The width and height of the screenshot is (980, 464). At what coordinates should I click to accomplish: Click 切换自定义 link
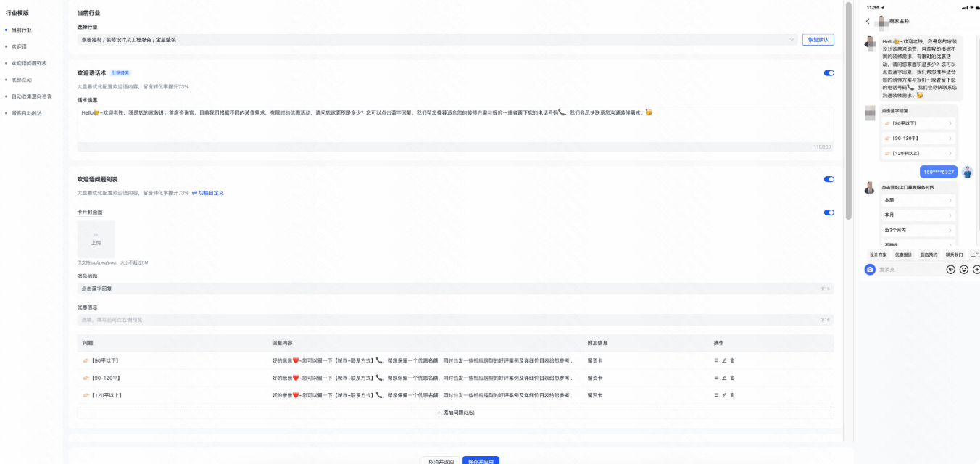click(x=208, y=193)
